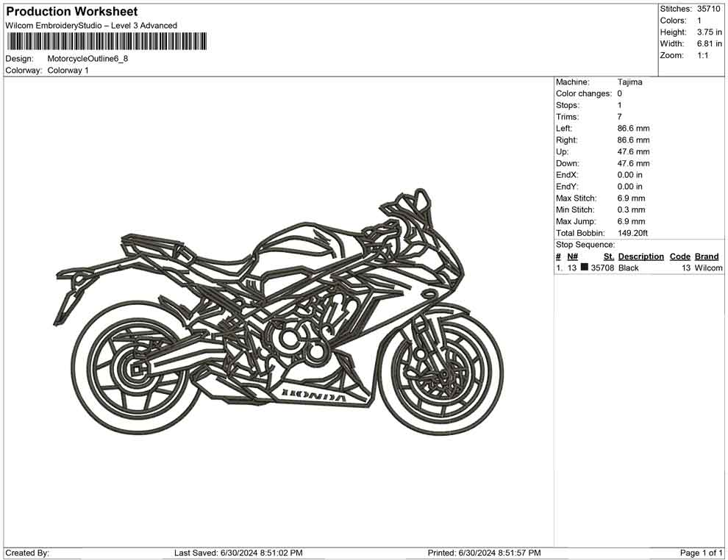The height and width of the screenshot is (560, 728).
Task: Click the St. column header
Action: click(609, 256)
